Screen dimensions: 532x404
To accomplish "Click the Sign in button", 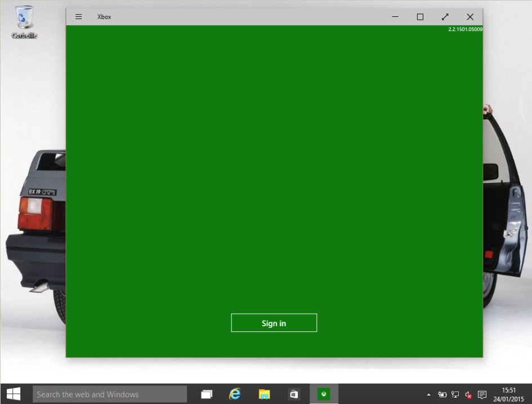I will 274,322.
